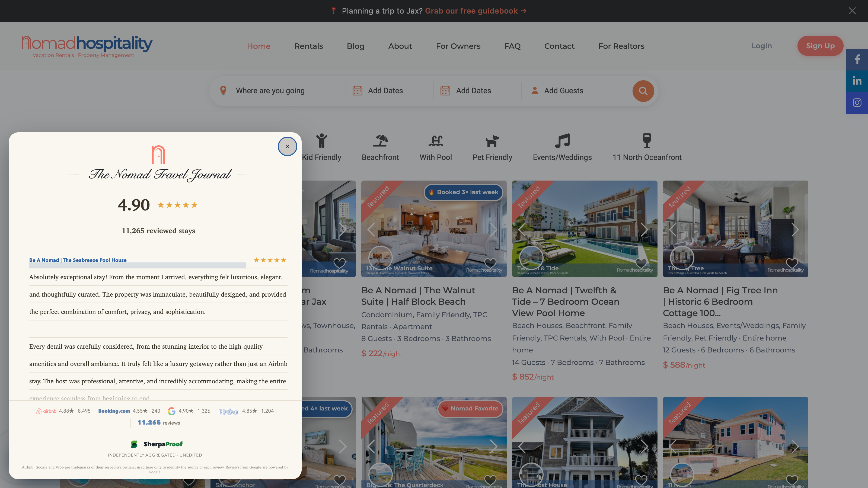Click the SherpaProof badge logo
The width and height of the screenshot is (868, 488).
(x=157, y=444)
